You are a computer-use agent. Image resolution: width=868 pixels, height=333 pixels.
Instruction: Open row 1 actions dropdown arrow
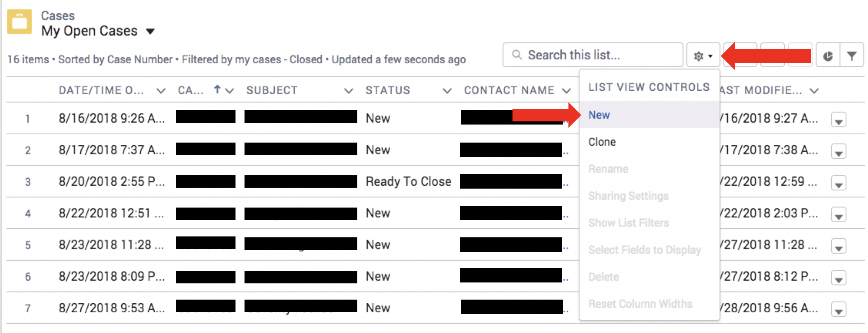tap(838, 120)
